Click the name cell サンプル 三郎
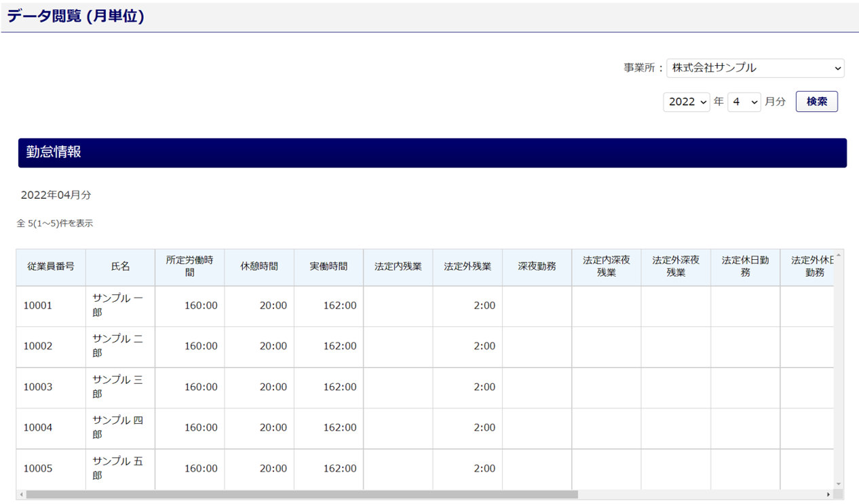Viewport: 859px width, 504px height. pos(120,387)
